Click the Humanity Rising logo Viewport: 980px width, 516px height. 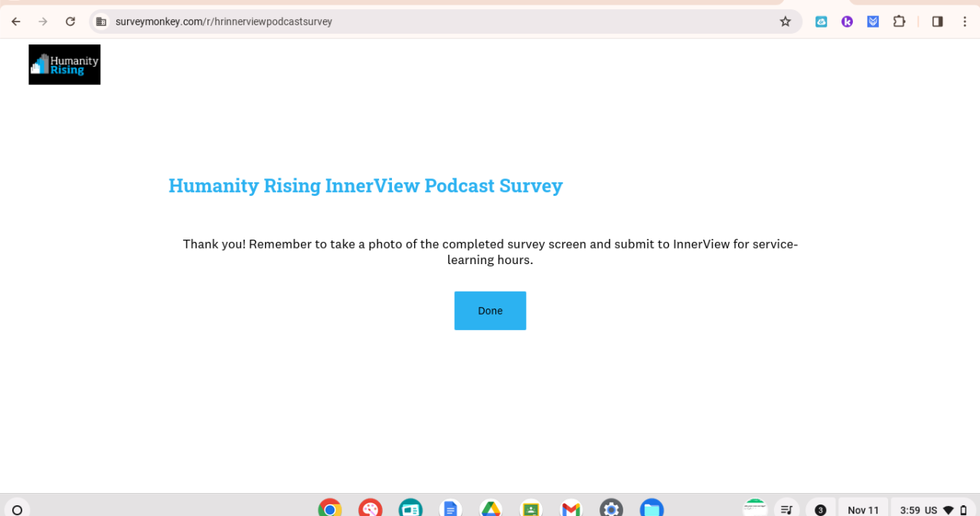[x=64, y=64]
